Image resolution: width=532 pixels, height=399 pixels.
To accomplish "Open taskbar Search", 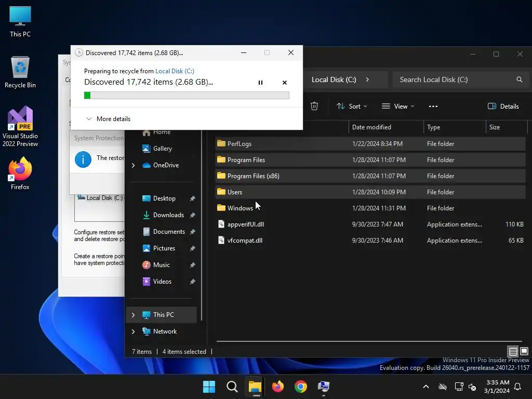I will point(232,387).
